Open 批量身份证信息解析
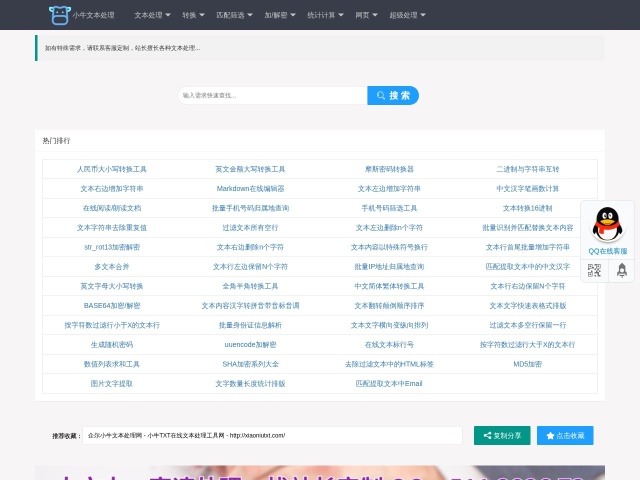Screen dimensions: 640x480 pyautogui.click(x=250, y=325)
